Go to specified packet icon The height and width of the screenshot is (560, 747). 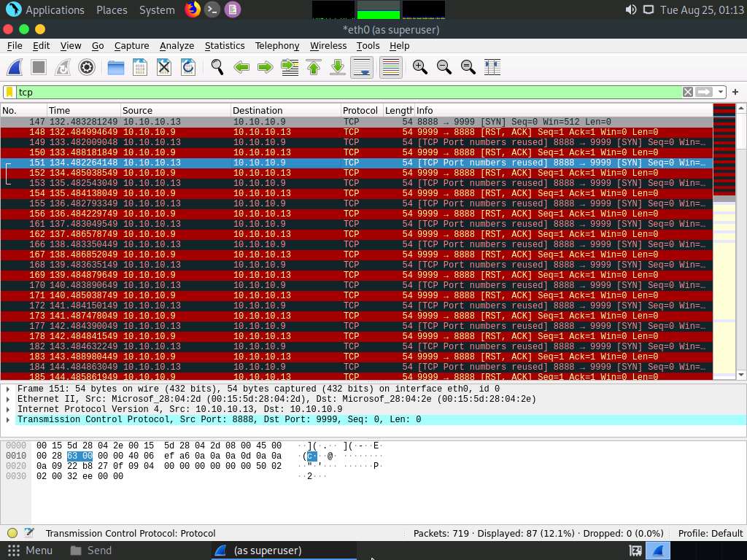pyautogui.click(x=290, y=67)
